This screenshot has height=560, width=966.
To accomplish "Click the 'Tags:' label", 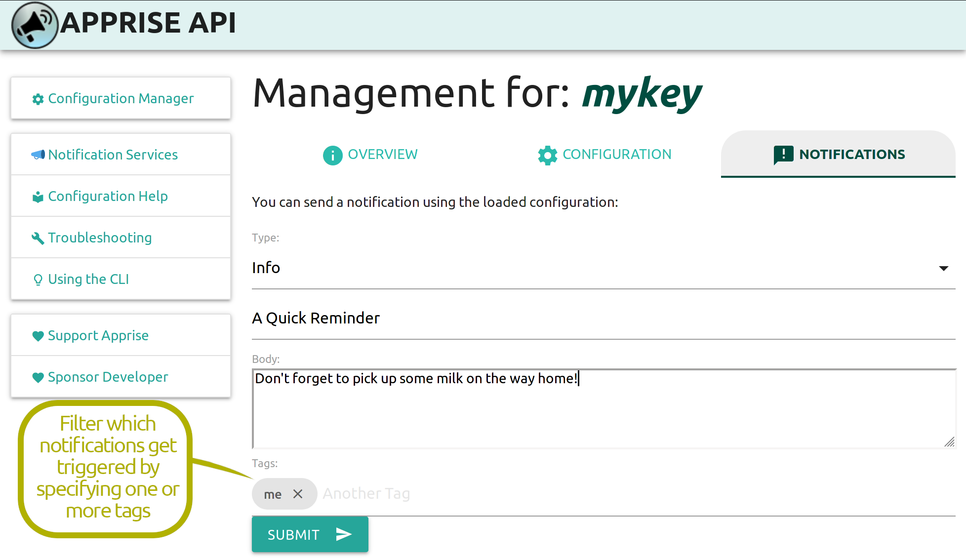I will pos(265,463).
